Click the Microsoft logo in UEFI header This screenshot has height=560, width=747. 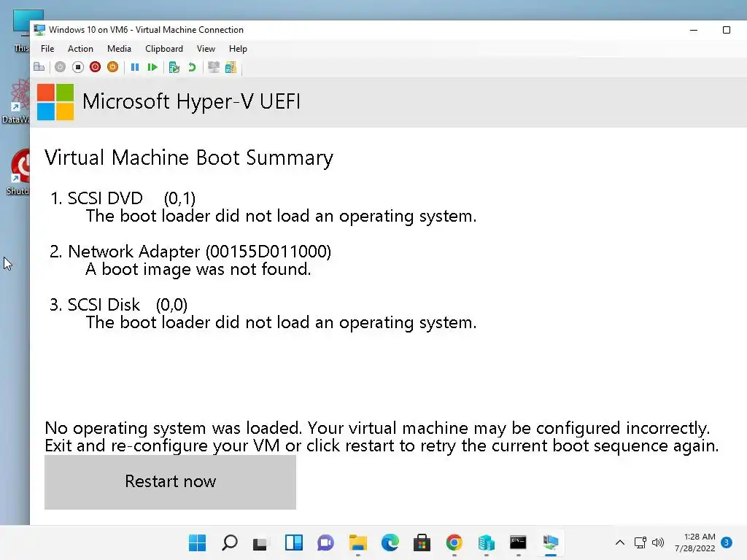[x=55, y=102]
